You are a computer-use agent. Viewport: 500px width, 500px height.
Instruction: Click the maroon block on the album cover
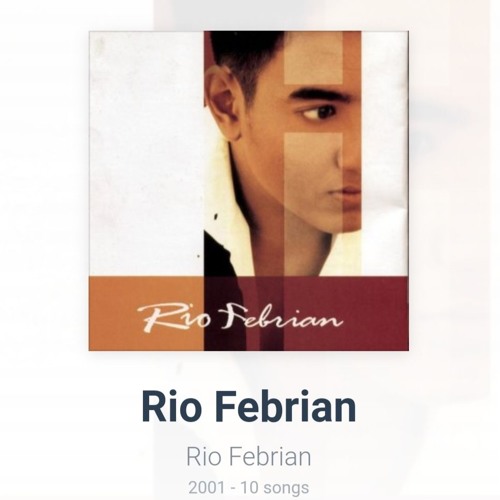[346, 313]
